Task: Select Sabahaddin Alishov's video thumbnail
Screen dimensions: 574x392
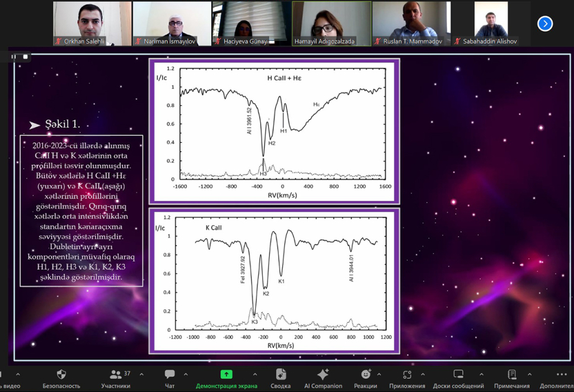Action: (491, 24)
